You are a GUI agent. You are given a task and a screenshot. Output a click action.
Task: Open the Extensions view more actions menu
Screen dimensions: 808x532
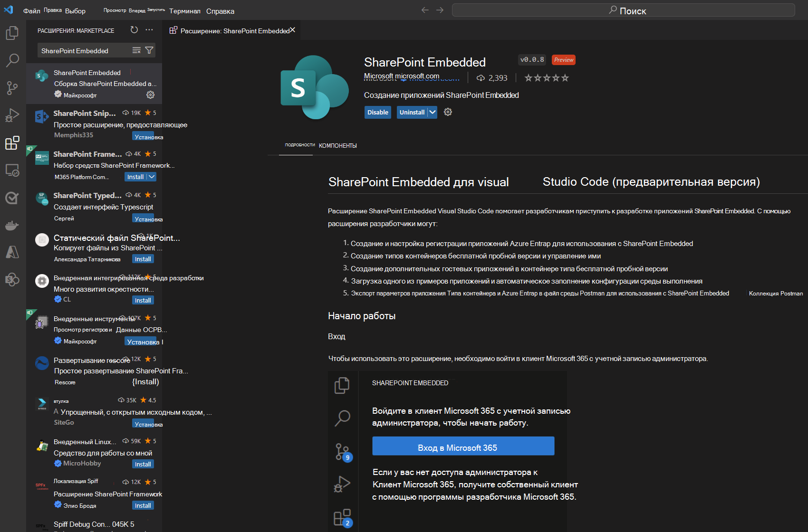149,30
